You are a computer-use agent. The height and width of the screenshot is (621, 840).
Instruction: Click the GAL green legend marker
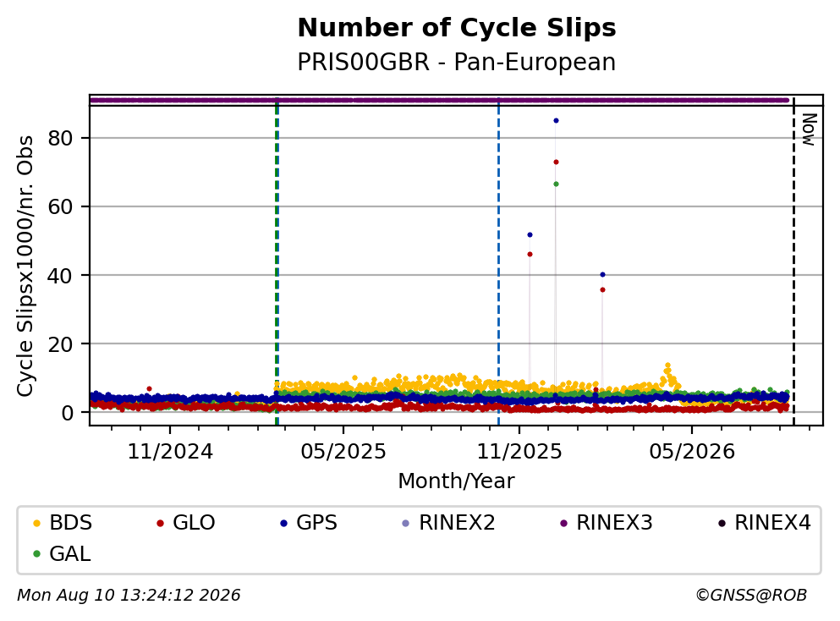pos(36,554)
